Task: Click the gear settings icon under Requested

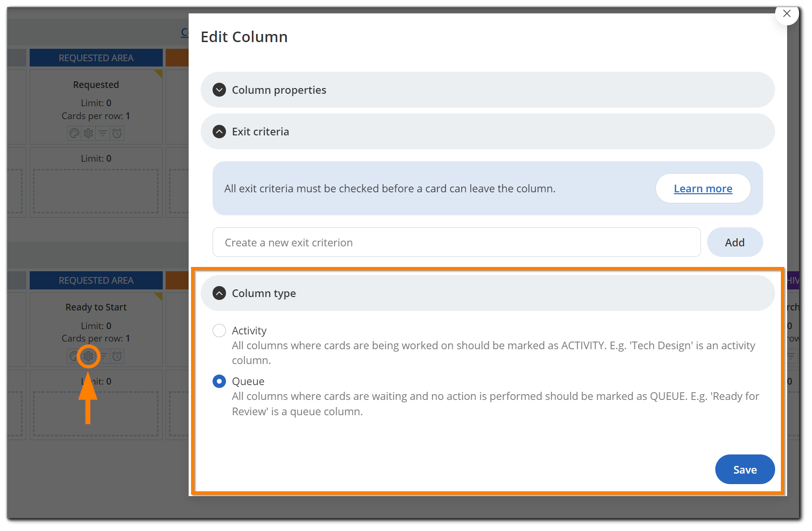Action: click(89, 133)
